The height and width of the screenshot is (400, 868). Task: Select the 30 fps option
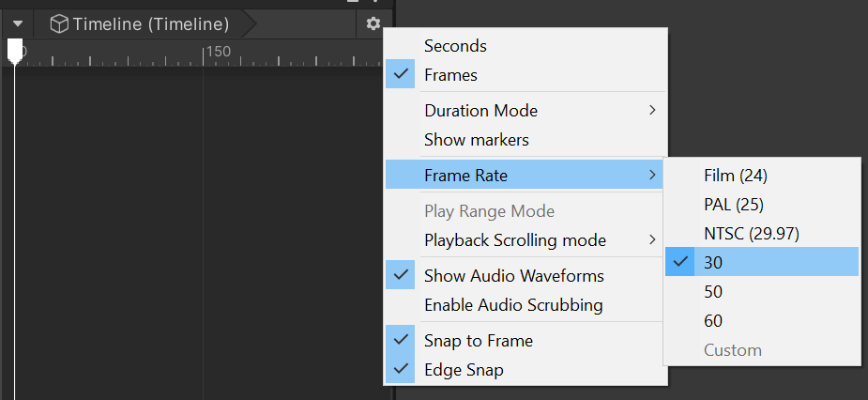point(713,263)
